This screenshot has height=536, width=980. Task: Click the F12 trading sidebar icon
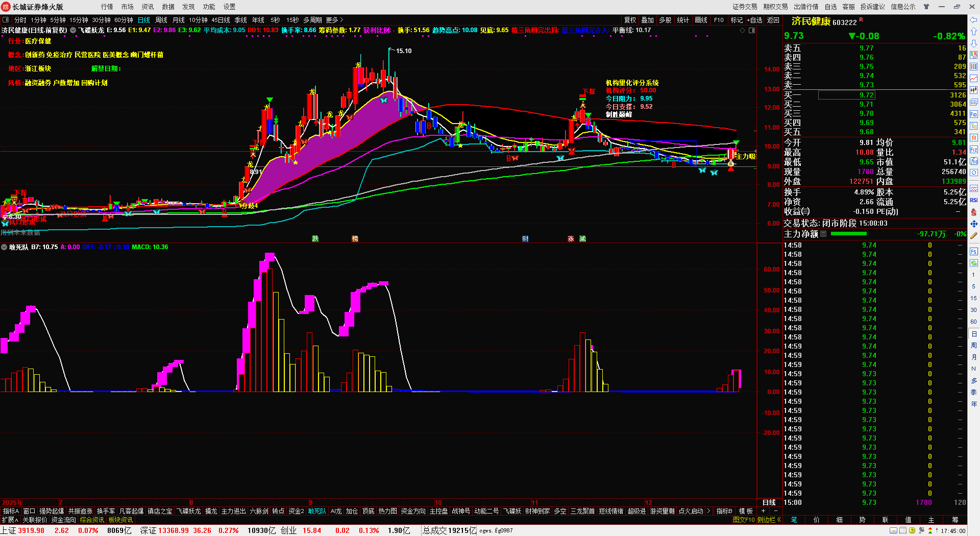(974, 150)
